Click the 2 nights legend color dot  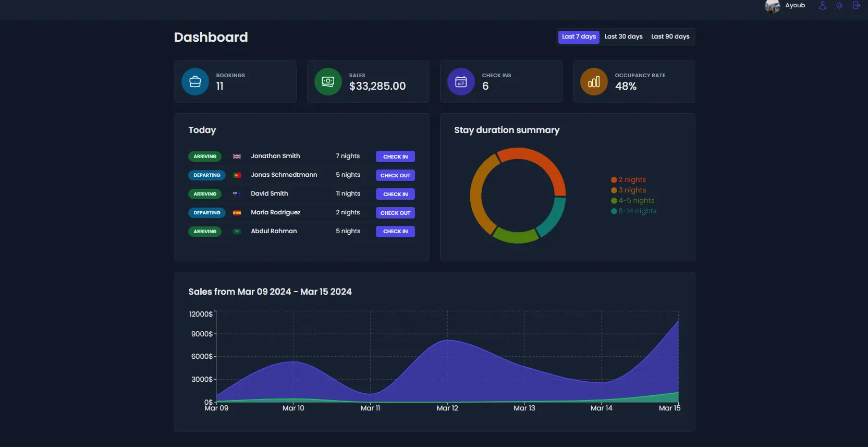click(x=614, y=180)
